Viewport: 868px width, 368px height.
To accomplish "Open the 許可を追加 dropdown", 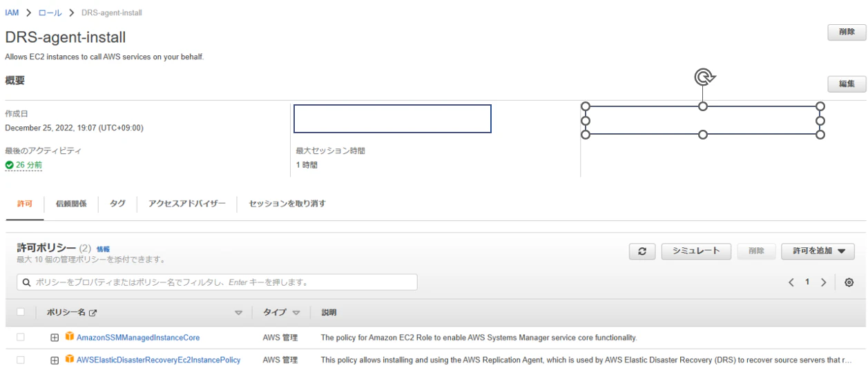I will [x=818, y=251].
